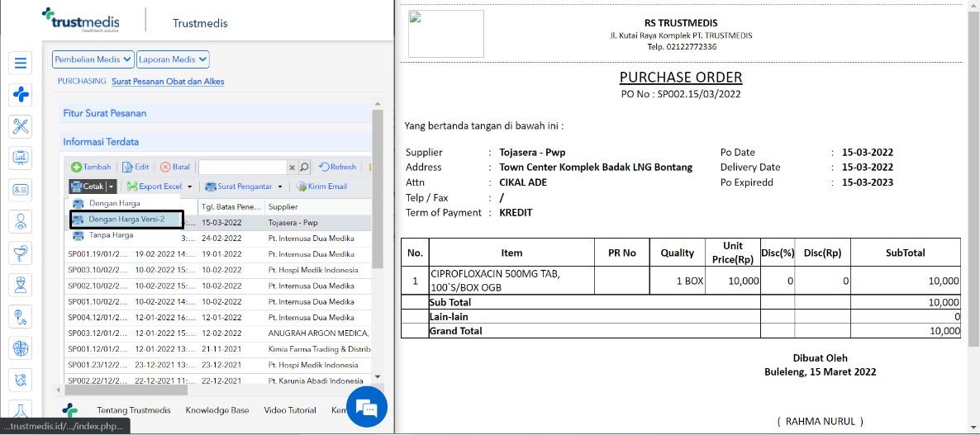Click the broken logo image in purchase order
Screen dimensions: 980x435
445,34
